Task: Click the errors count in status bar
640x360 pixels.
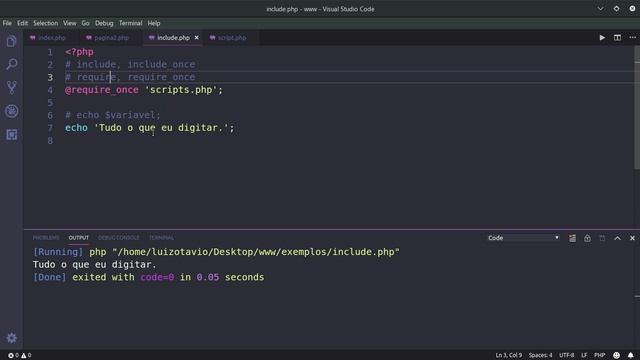Action: click(x=13, y=355)
